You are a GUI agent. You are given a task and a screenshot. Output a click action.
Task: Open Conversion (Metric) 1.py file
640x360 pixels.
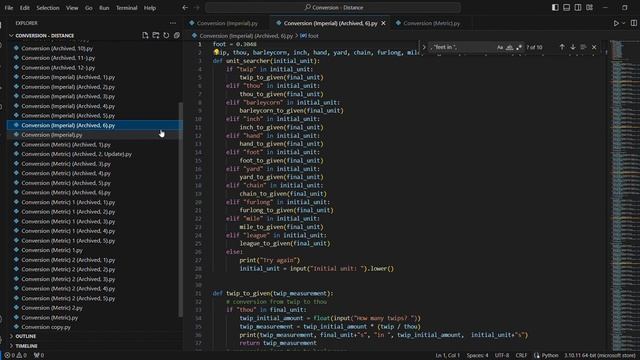click(52, 250)
